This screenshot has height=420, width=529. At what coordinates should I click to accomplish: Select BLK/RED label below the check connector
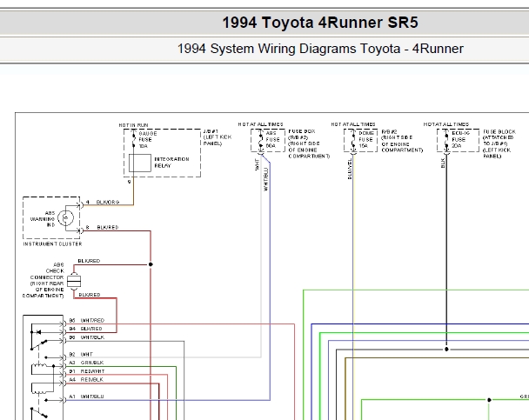pyautogui.click(x=90, y=295)
